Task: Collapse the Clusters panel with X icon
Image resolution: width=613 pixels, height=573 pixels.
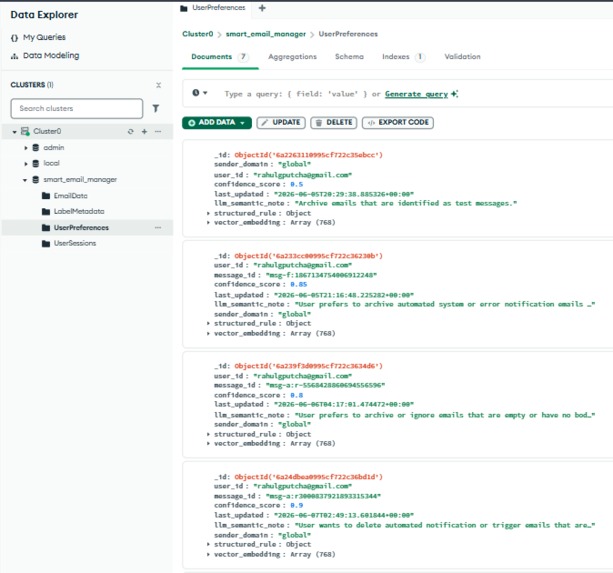Action: click(158, 85)
